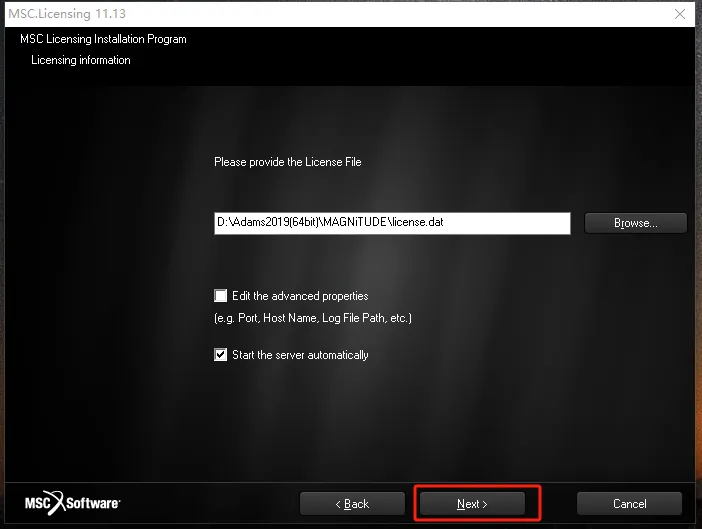
Task: Click the Port, Host Name, Log File Path hint
Action: [x=313, y=318]
